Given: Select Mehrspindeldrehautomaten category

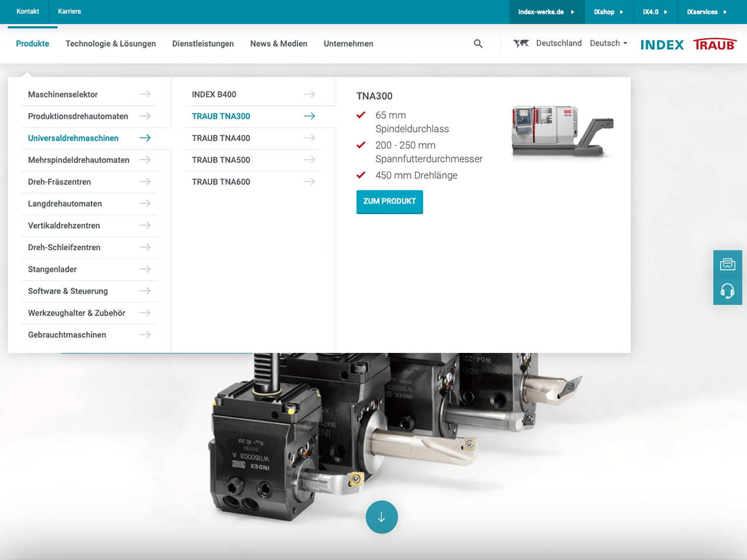Looking at the screenshot, I should coord(79,160).
